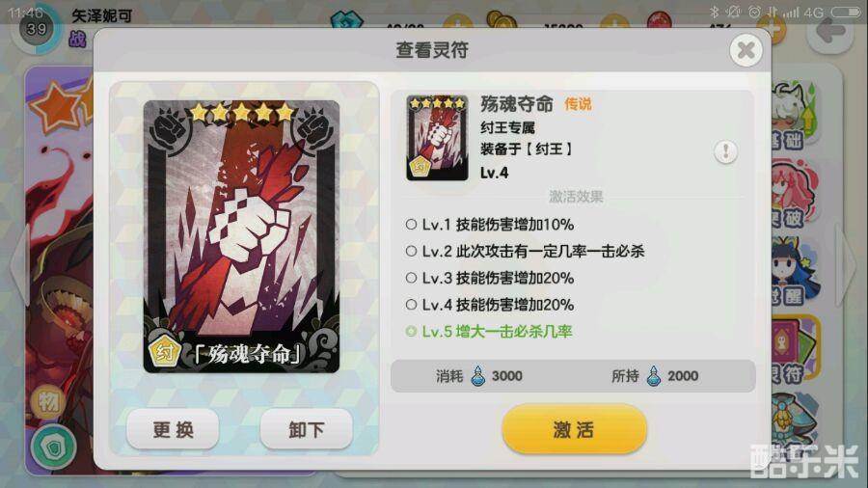Open the 突破 tab with pink-haired girl

click(794, 195)
